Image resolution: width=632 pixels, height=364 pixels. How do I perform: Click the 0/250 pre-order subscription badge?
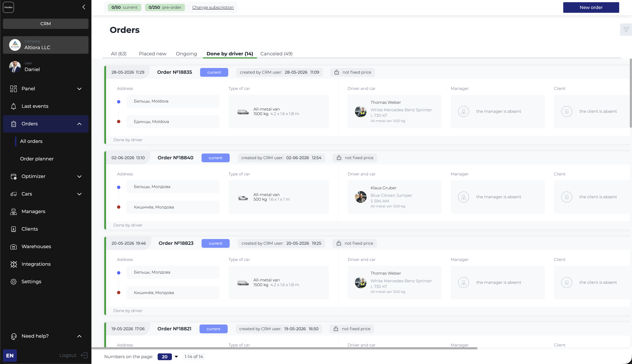165,7
